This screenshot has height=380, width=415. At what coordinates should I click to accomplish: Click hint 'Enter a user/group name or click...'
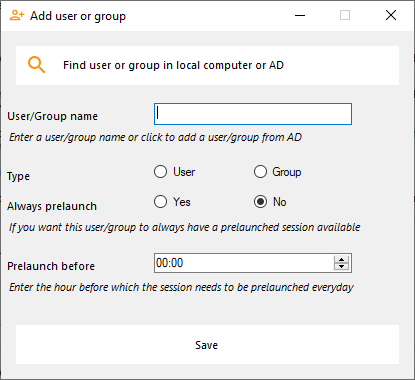[155, 137]
